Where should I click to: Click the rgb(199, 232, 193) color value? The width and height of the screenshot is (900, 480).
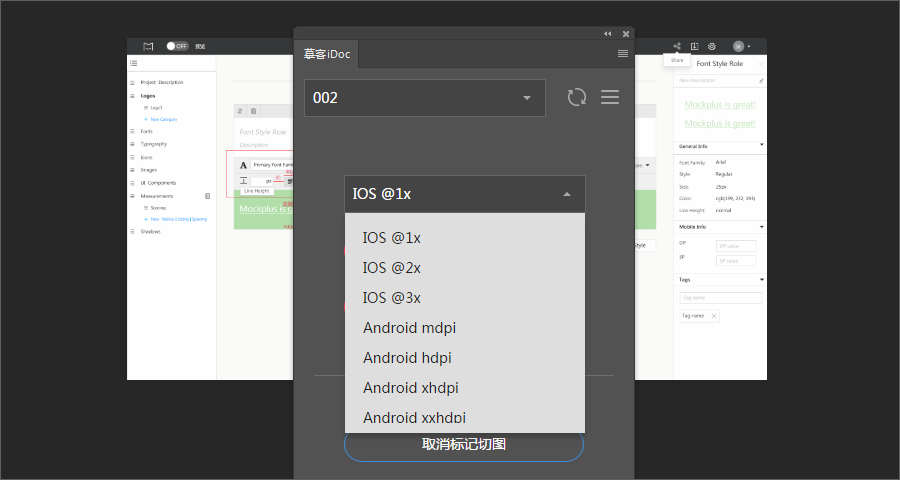pyautogui.click(x=735, y=198)
